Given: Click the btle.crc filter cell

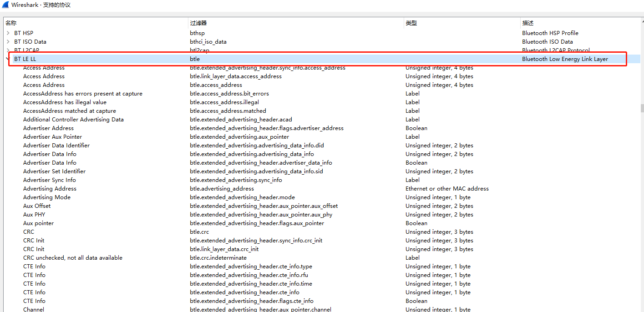Looking at the screenshot, I should (199, 232).
